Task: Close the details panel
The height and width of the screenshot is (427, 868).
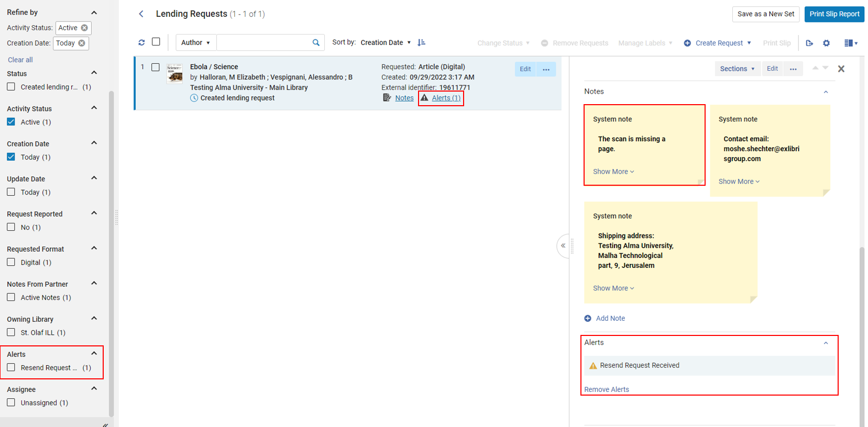Action: click(841, 69)
